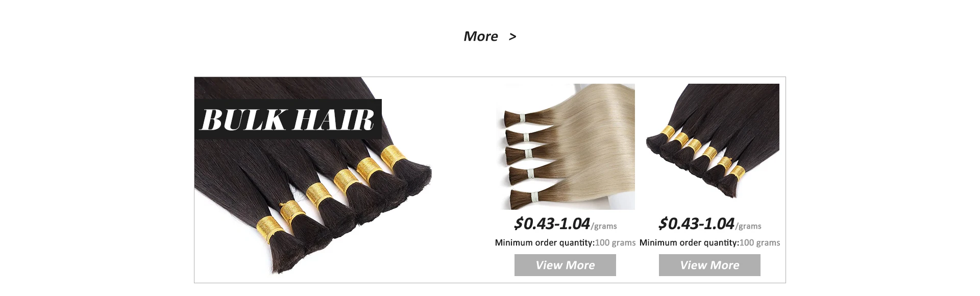Viewport: 980px width, 296px height.
Task: Select the $0.43-1.04 price under black hair
Action: pos(697,224)
